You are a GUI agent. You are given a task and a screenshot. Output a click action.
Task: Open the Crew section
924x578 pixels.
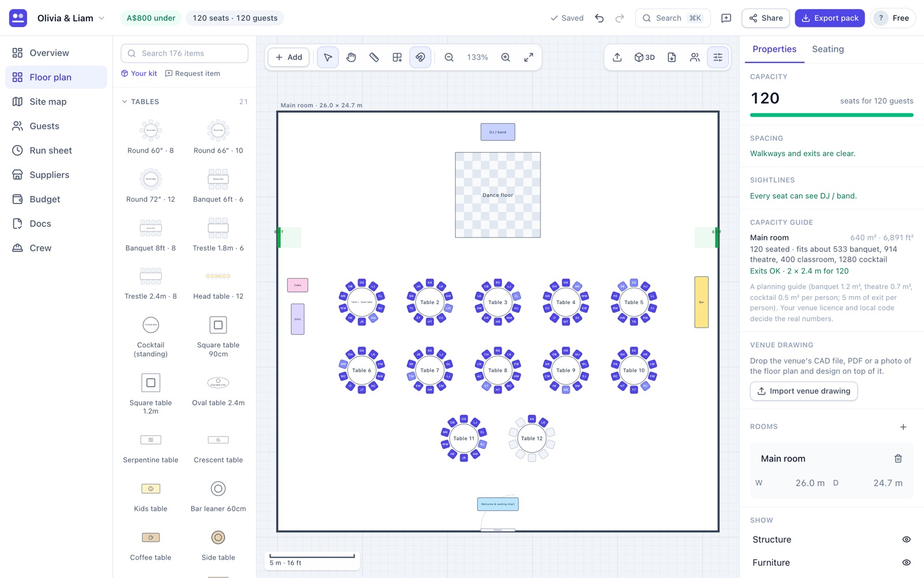tap(56, 248)
